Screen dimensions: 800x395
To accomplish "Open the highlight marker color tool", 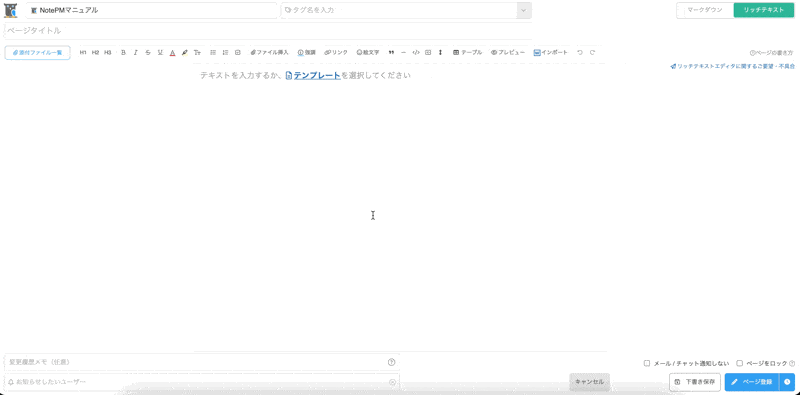I will click(185, 53).
